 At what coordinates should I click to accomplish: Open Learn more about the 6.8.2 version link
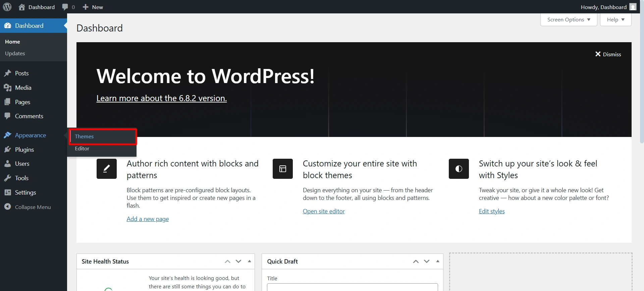tap(162, 98)
